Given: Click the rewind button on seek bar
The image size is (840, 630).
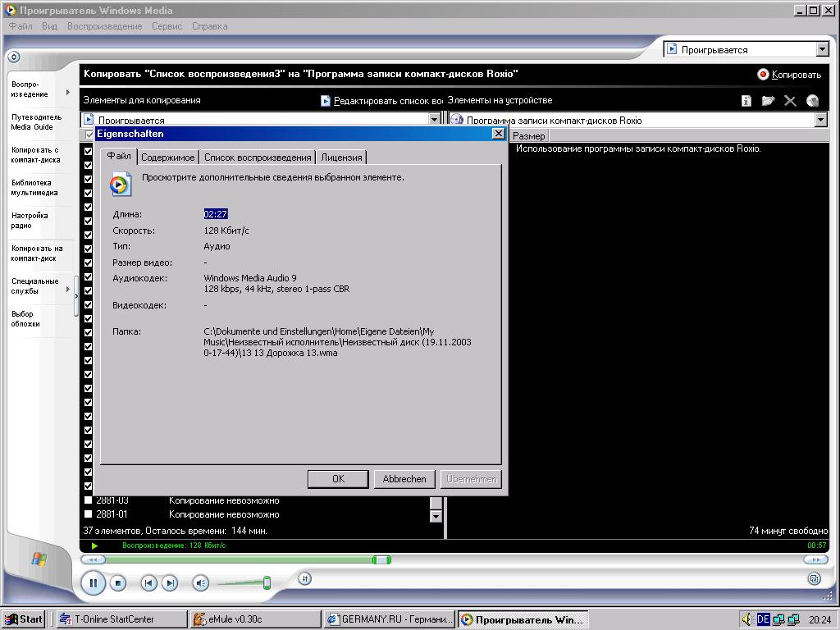Looking at the screenshot, I should 94,559.
